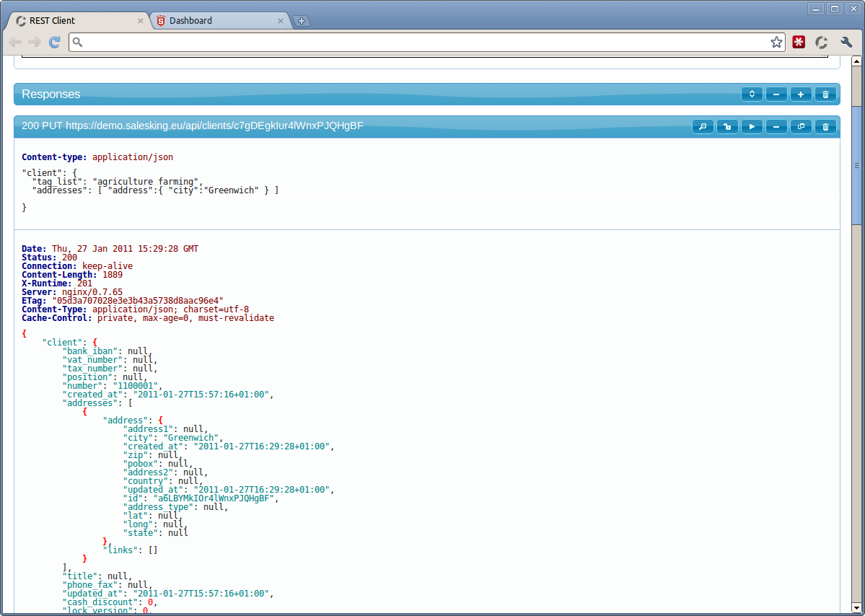Select the "tag_list": "agriculture farming" line
865x616 pixels.
click(118, 182)
